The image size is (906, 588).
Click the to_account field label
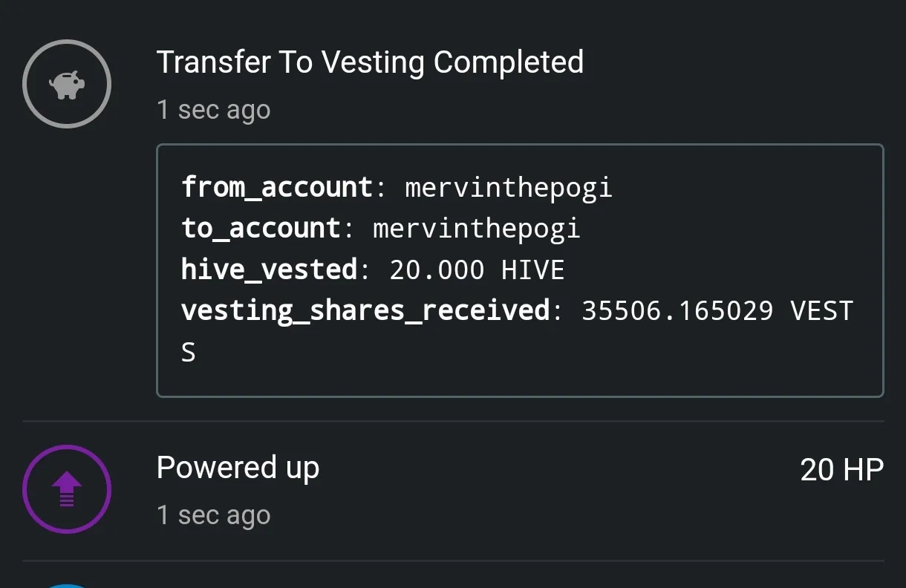pyautogui.click(x=260, y=228)
